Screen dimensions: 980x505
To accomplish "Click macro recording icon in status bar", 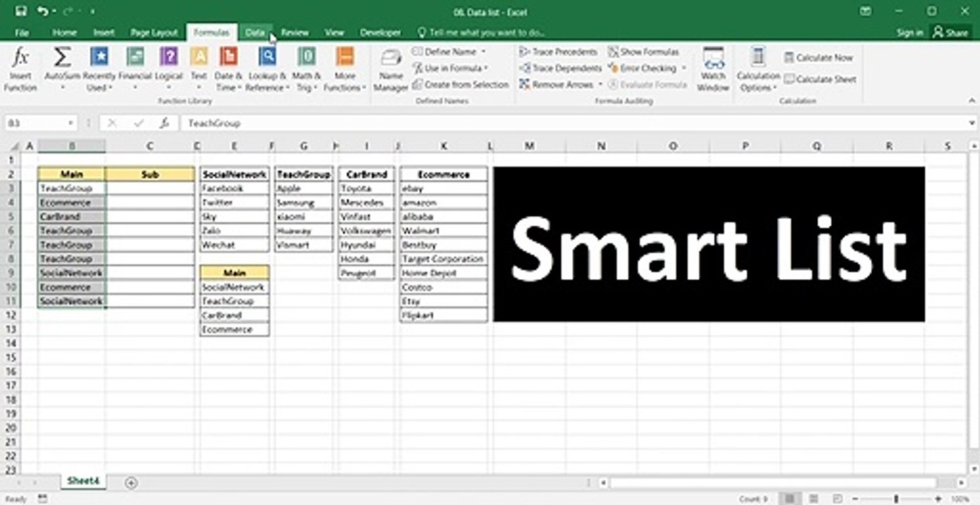I will pos(44,499).
